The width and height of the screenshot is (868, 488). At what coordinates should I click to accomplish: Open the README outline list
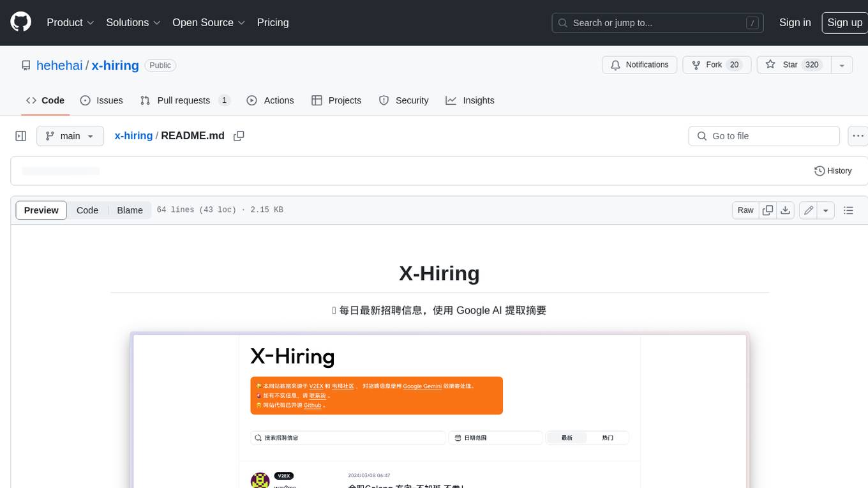coord(848,210)
